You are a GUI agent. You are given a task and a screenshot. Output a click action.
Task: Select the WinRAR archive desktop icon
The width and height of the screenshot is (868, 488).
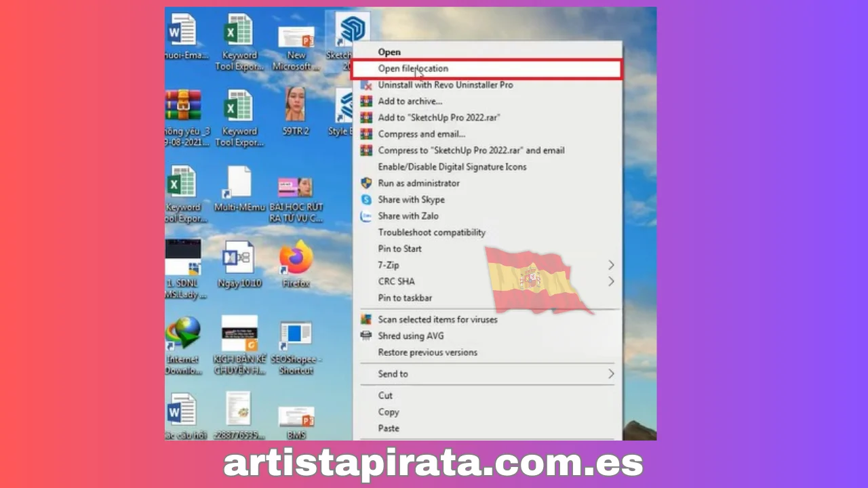coord(185,119)
